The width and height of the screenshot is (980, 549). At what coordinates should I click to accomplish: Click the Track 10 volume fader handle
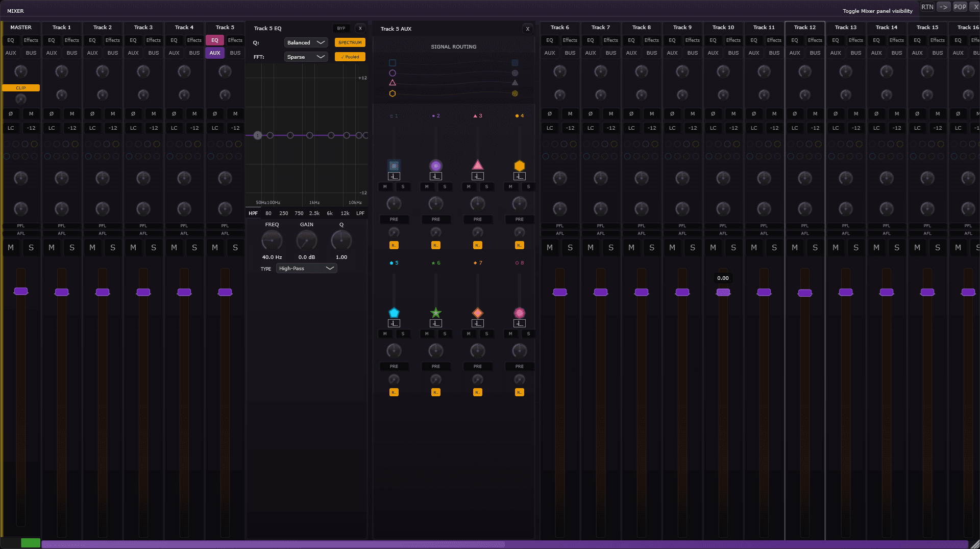[x=723, y=292]
